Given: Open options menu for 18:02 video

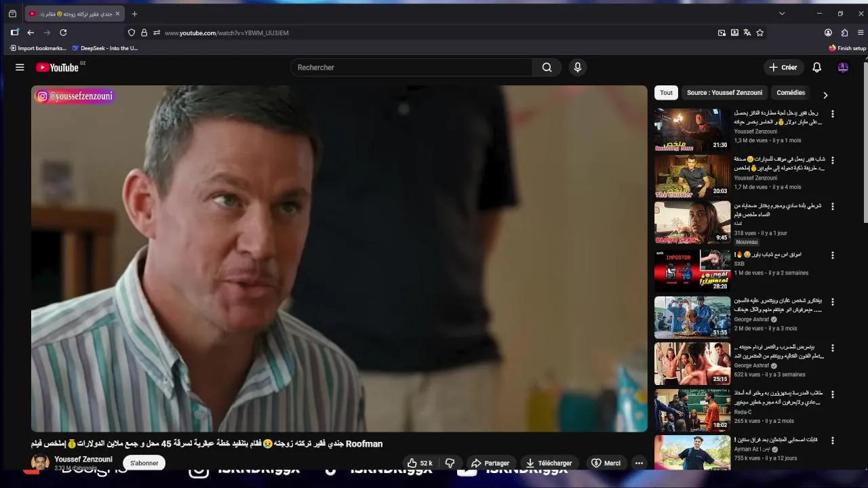Looking at the screenshot, I should (833, 394).
